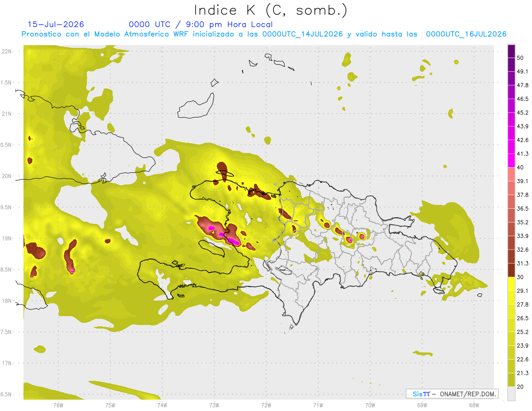This screenshot has height=411, width=532.
Task: Click the "73W" longitude label
Action: point(214,405)
